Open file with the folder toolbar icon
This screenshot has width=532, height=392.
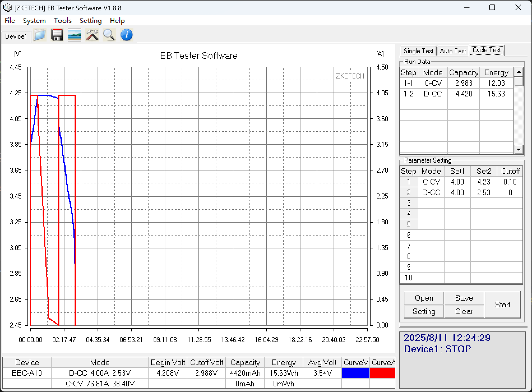coord(40,35)
